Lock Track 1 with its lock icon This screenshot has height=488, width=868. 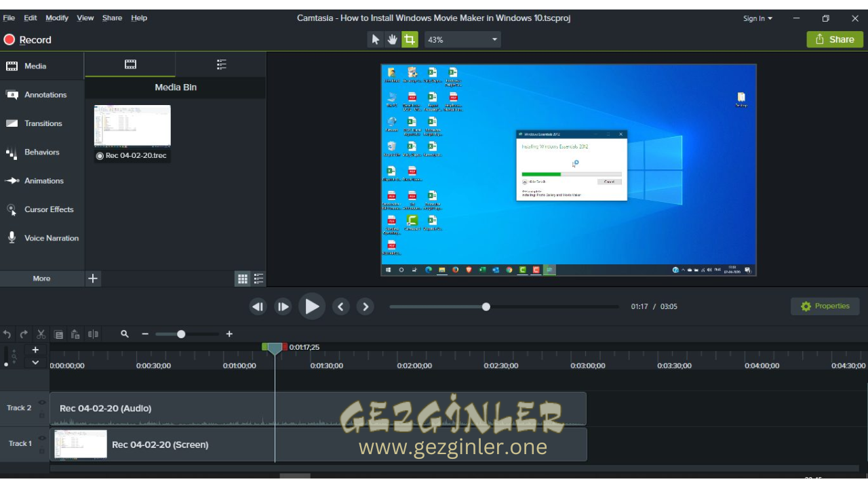click(x=42, y=451)
